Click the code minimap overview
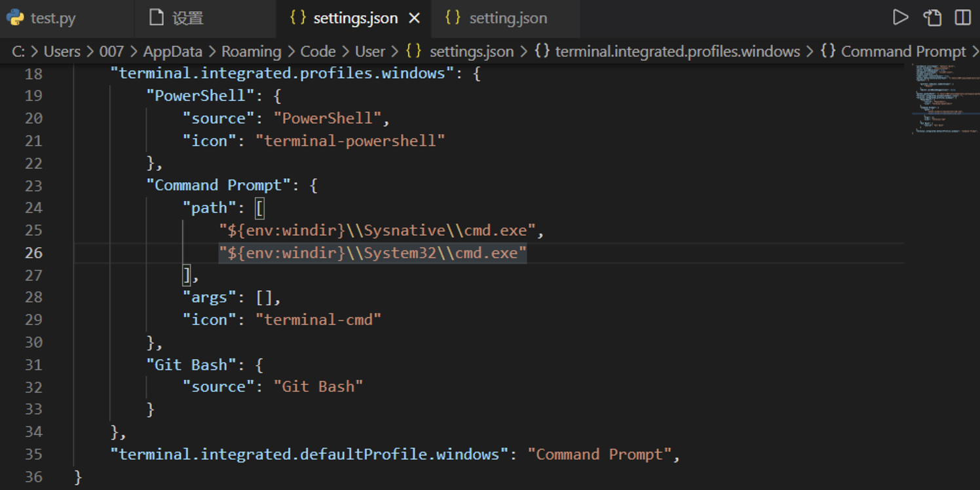 pyautogui.click(x=945, y=98)
